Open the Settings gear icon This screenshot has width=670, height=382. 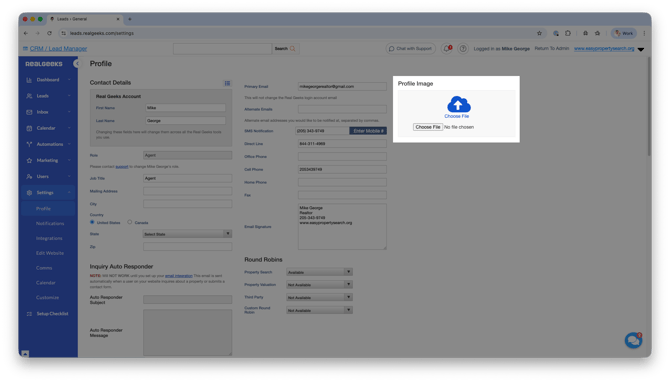point(29,193)
